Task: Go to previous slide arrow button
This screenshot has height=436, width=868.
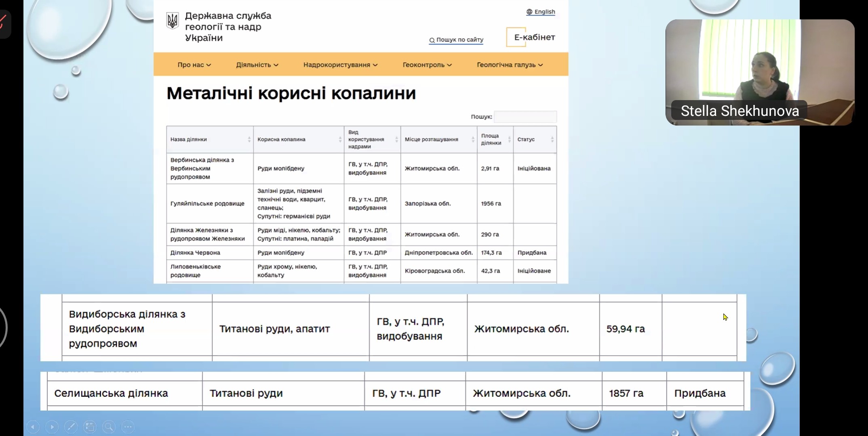Action: coord(33,427)
